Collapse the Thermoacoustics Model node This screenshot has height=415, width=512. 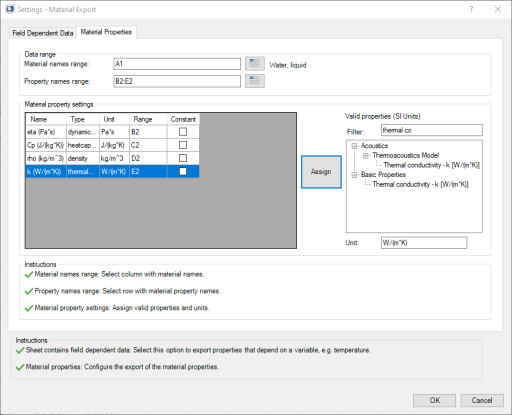coord(366,155)
